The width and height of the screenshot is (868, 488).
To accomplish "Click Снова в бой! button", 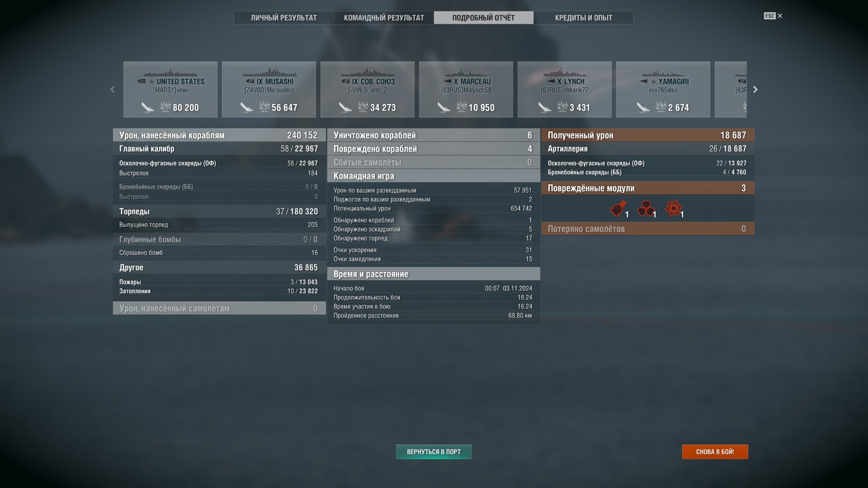I will click(x=715, y=452).
